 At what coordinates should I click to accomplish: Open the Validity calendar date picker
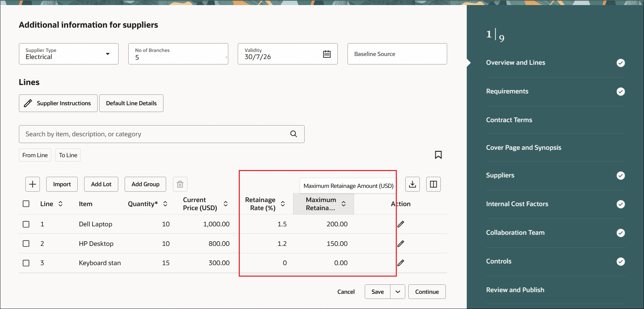point(327,54)
